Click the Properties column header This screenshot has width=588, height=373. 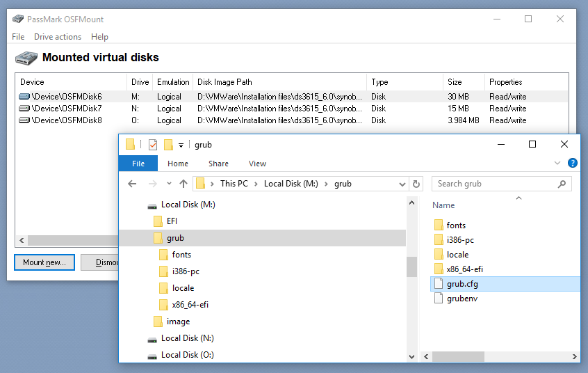click(527, 82)
